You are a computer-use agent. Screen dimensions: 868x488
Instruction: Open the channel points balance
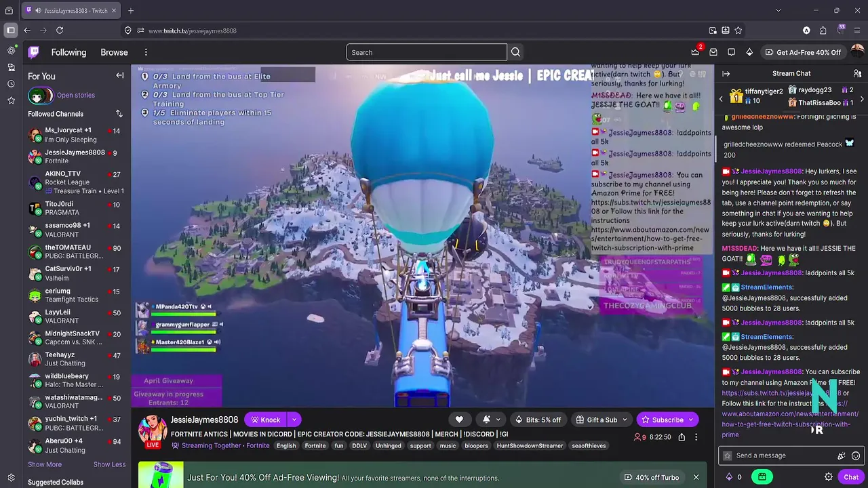tap(734, 477)
